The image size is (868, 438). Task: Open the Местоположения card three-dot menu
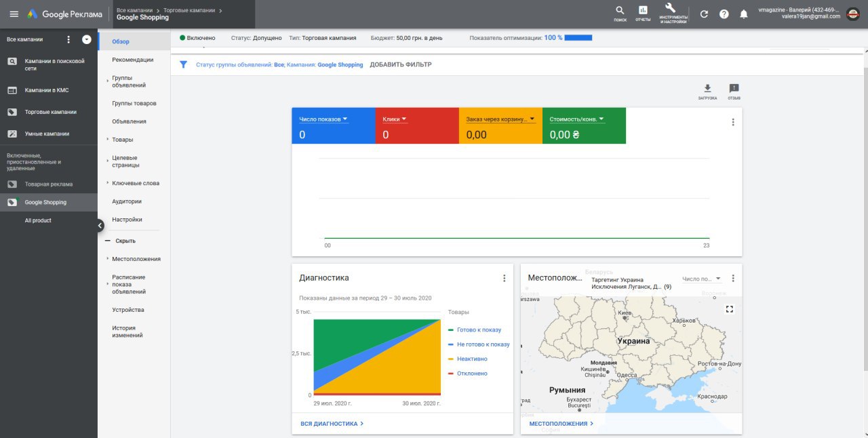pyautogui.click(x=732, y=278)
